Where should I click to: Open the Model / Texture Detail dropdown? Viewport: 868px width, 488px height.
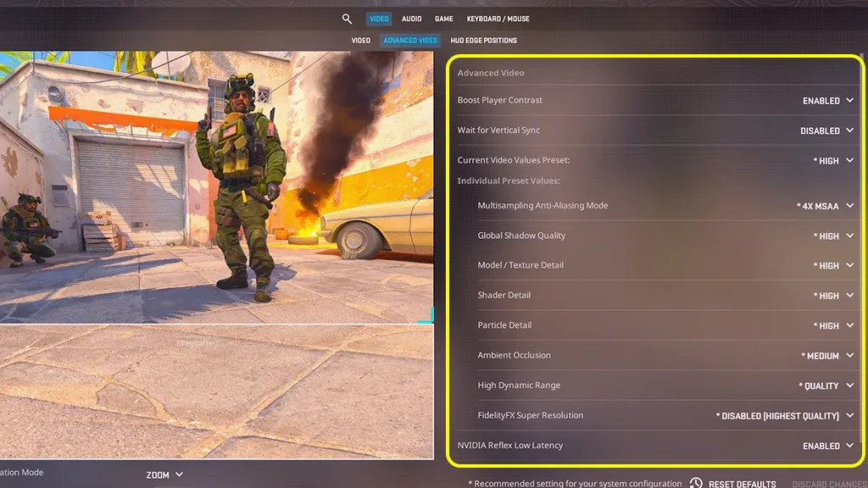coord(833,265)
